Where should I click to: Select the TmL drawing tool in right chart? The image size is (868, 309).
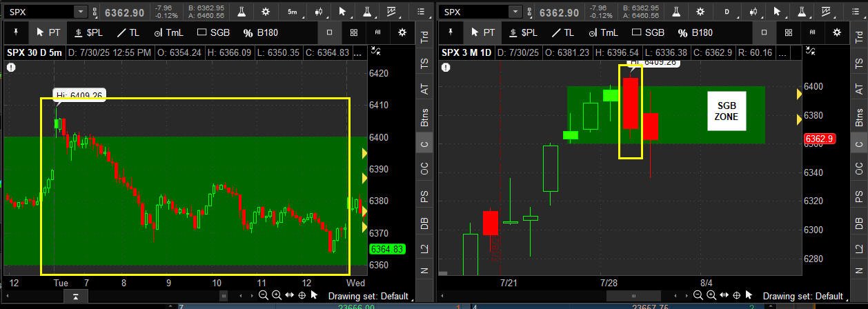(600, 32)
